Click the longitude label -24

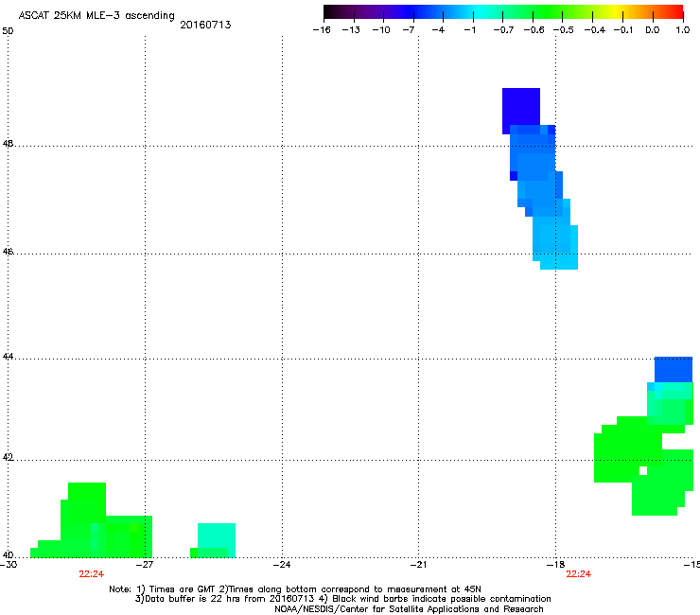pos(282,565)
